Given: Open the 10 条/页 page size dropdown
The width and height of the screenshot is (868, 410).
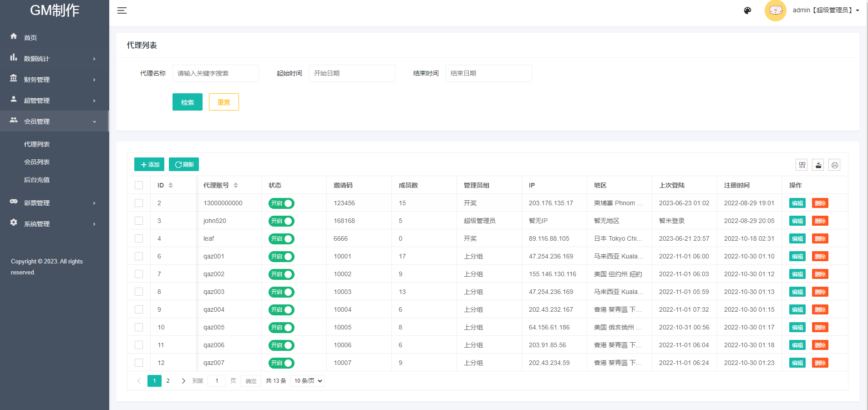Looking at the screenshot, I should tap(308, 381).
